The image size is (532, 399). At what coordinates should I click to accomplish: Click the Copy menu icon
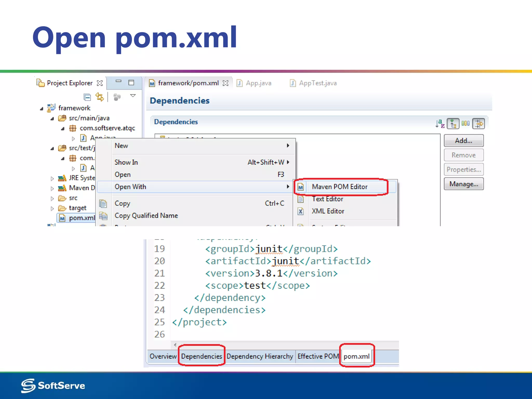(x=103, y=203)
